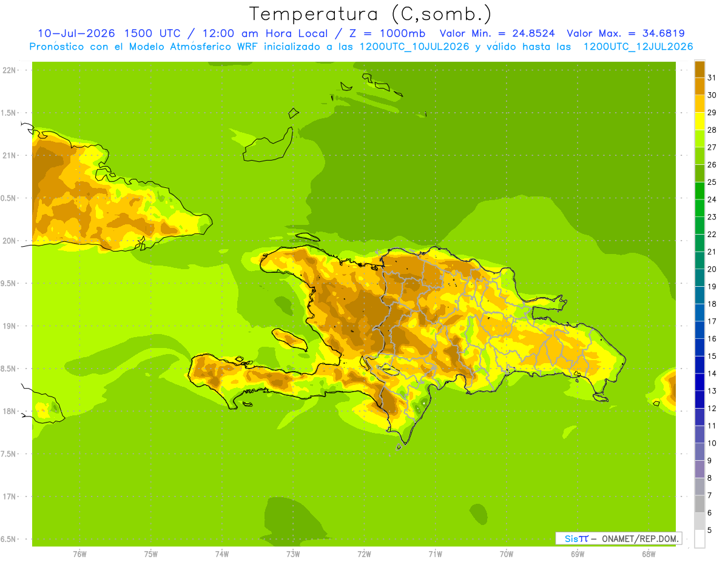Click the legend value label '18'
728x562 pixels.
pos(712,304)
